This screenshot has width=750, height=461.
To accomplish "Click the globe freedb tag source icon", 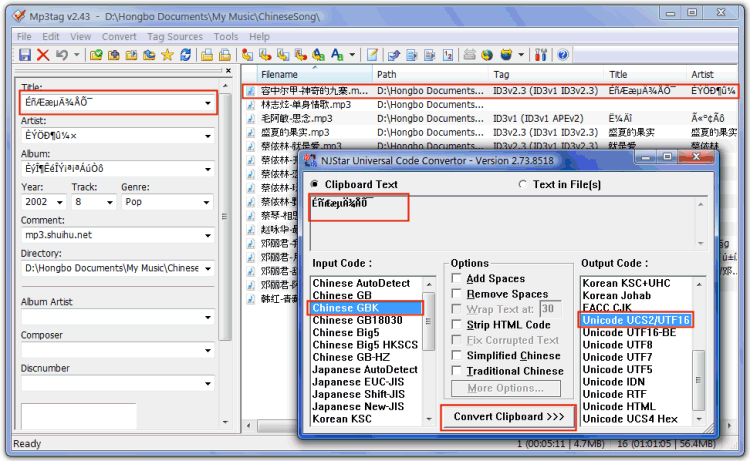I will tap(487, 55).
